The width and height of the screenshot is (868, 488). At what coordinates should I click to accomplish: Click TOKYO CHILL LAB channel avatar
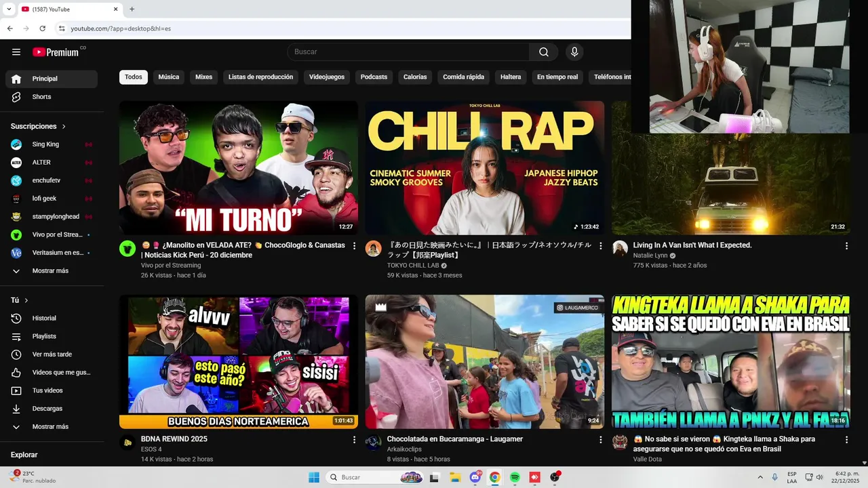tap(374, 249)
